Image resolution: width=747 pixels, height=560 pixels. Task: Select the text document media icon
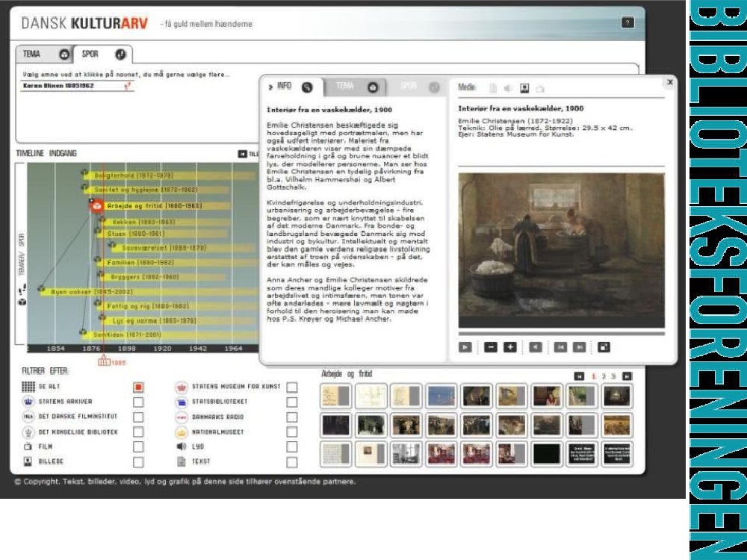coord(493,88)
